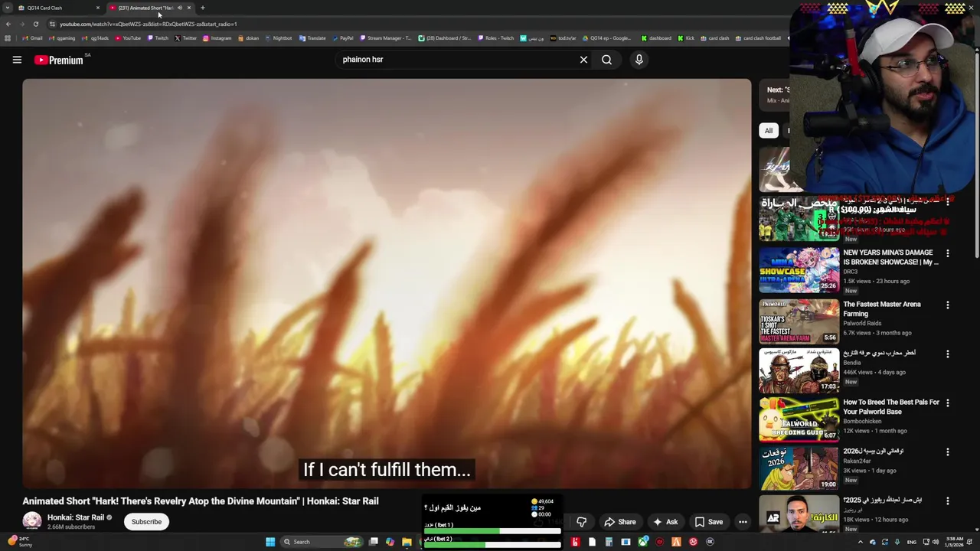Open the Roles - Twitch bookmark

pyautogui.click(x=495, y=38)
